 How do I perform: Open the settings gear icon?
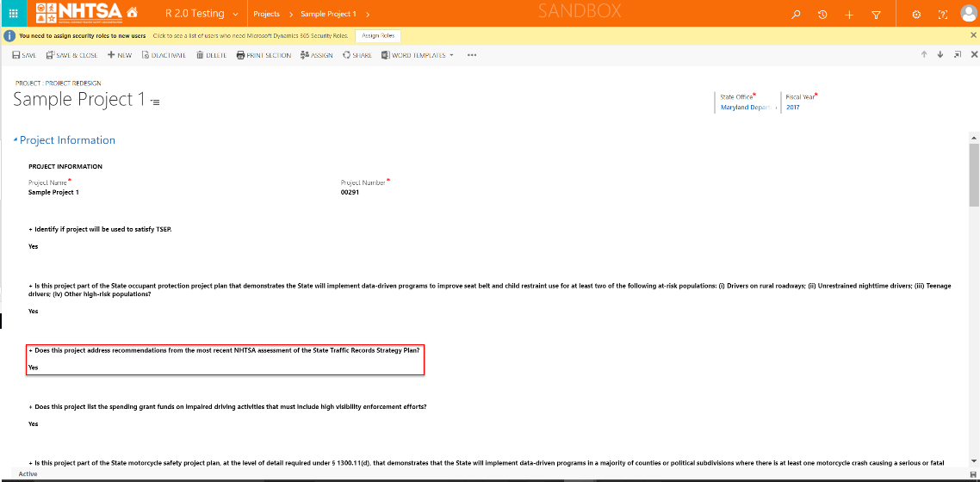click(916, 15)
